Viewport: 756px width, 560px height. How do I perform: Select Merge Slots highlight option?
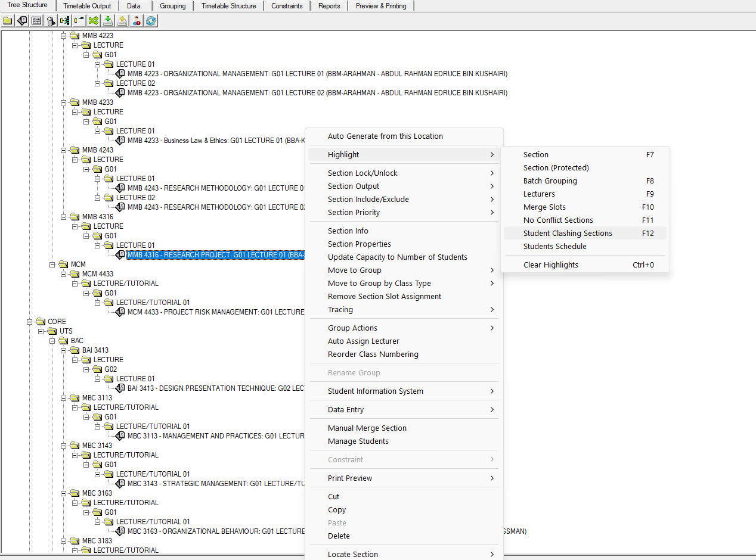click(585, 207)
